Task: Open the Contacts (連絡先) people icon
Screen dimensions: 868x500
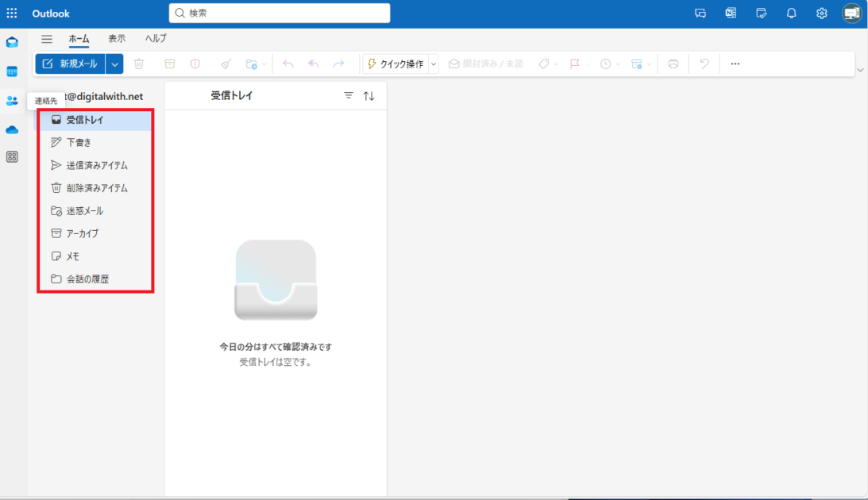Action: tap(12, 101)
